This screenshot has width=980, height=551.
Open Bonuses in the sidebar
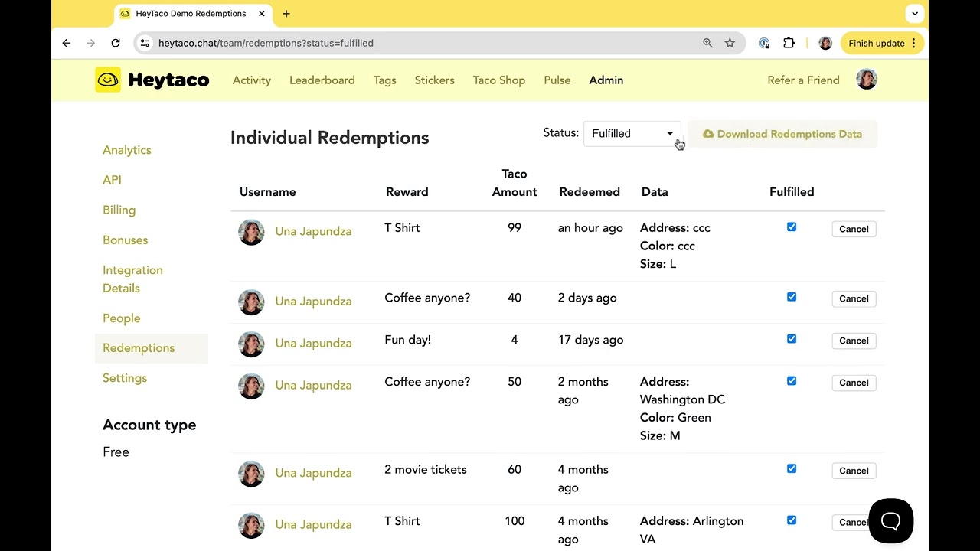coord(126,240)
